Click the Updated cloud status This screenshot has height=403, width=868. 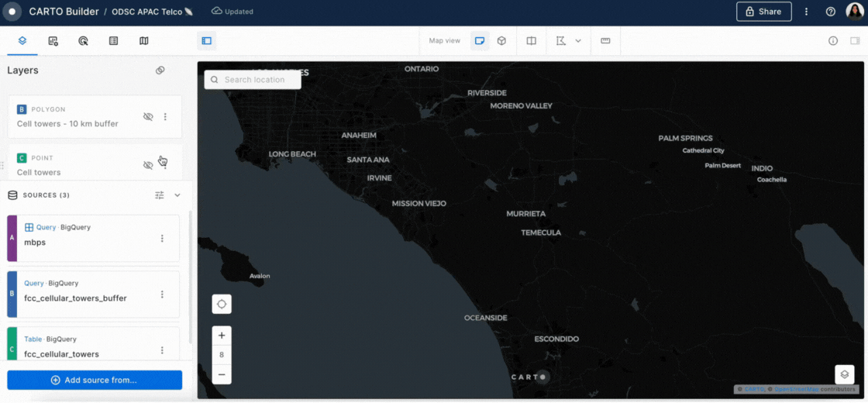232,11
